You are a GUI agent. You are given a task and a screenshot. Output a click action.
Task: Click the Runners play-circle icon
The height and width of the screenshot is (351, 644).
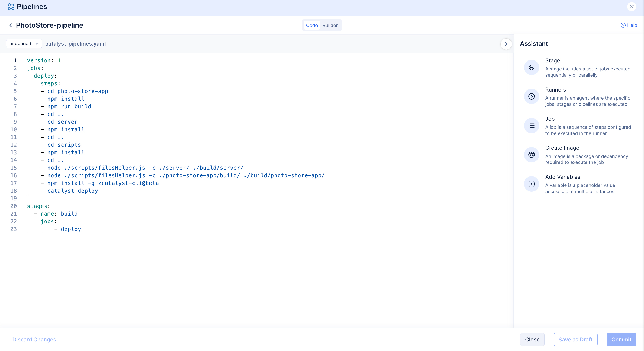531,96
